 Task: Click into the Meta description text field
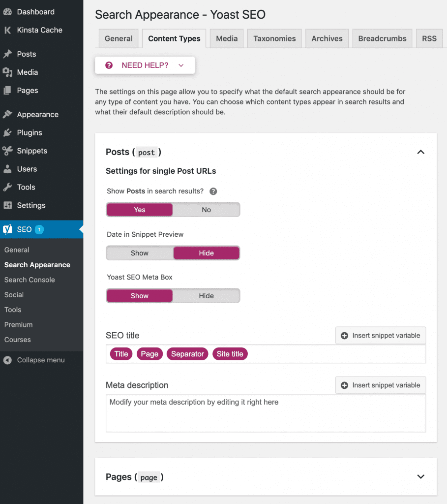(x=266, y=413)
